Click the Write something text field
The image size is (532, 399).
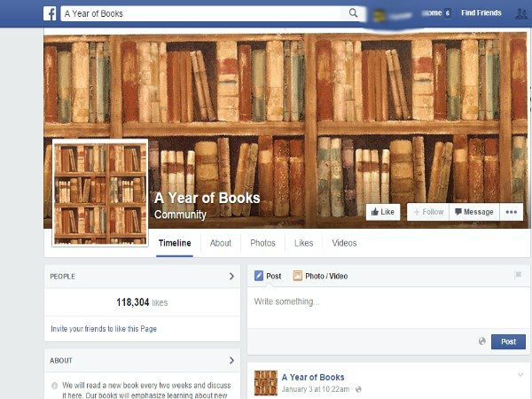(388, 308)
